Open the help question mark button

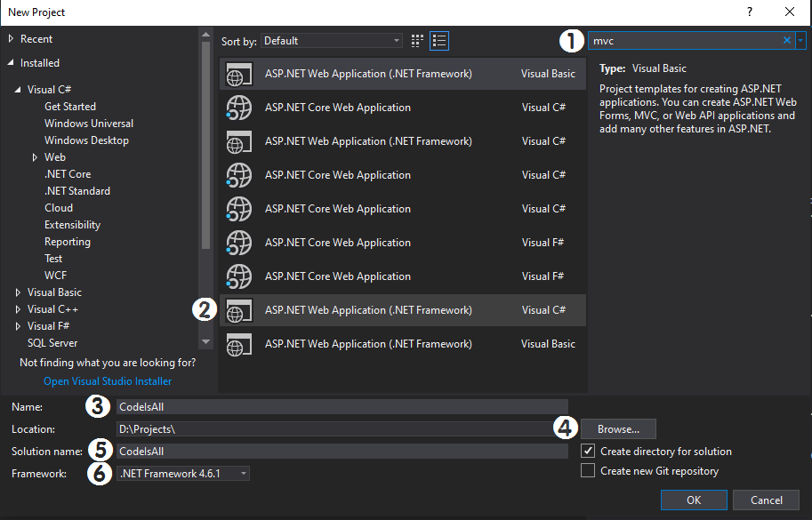tap(750, 12)
